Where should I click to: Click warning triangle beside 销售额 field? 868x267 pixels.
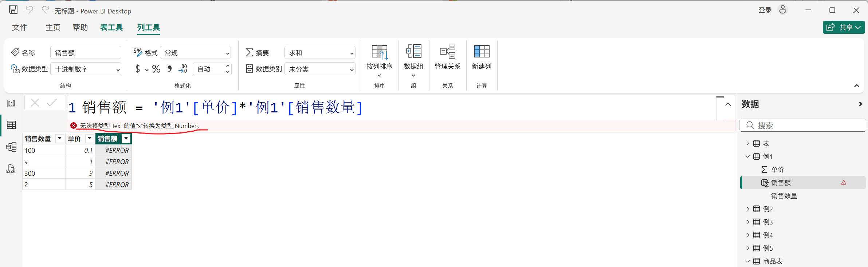(844, 183)
